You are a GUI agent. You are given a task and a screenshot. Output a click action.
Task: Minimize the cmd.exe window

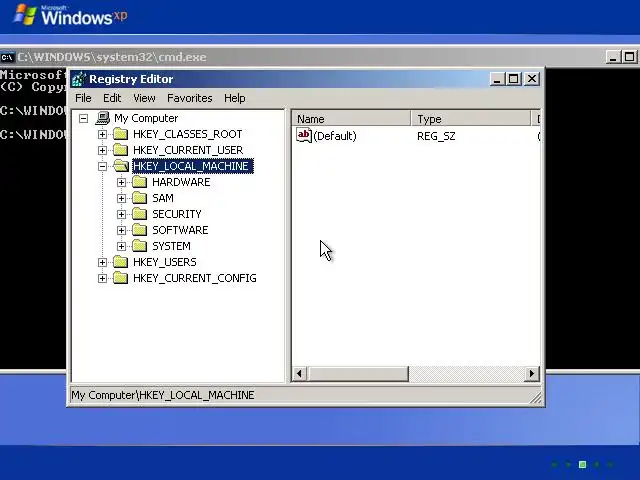click(x=613, y=57)
